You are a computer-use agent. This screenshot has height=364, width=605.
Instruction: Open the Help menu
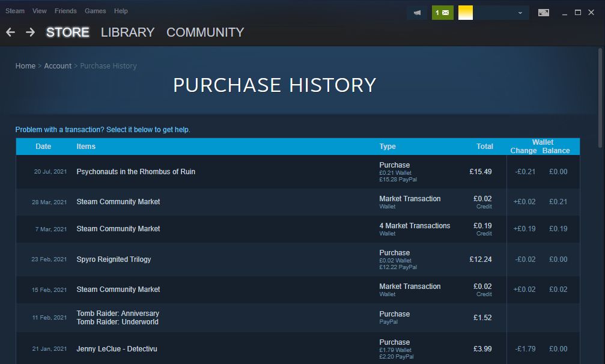point(120,11)
